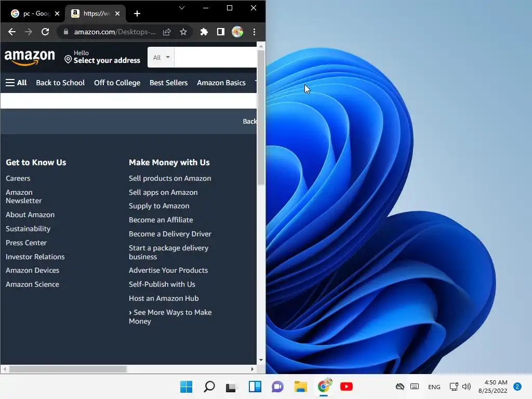Click the horizontal scrollbar thumb
Screen dimensions: 532x399
(x=68, y=369)
